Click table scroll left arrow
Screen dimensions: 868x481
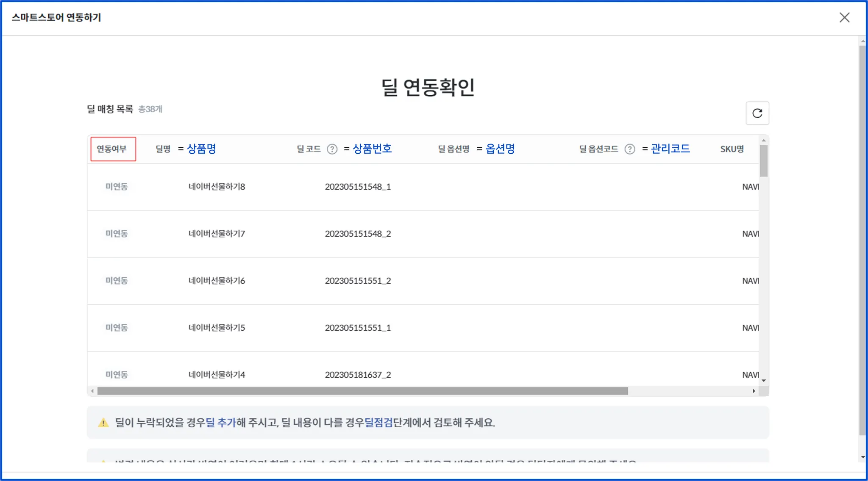(x=92, y=391)
